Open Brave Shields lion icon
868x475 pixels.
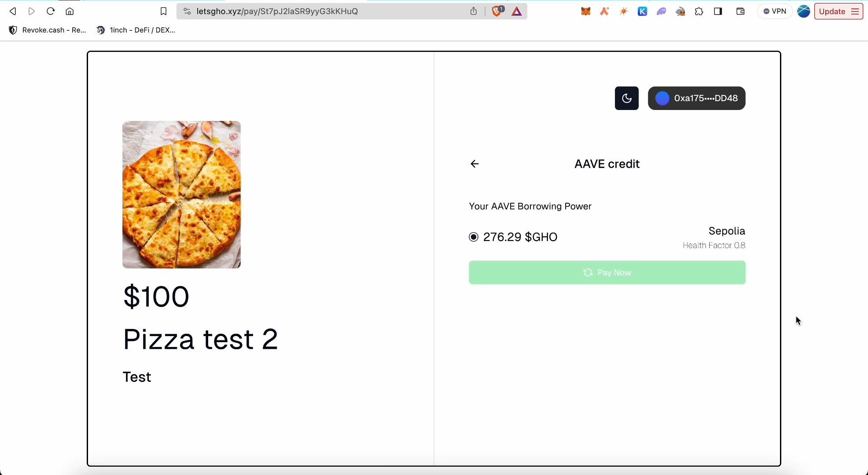497,11
